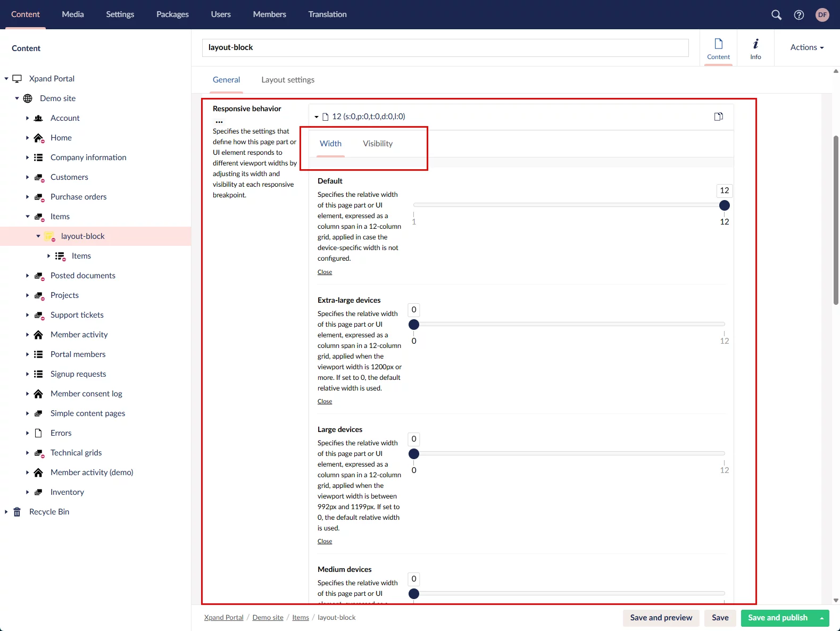Expand the Customers tree node
840x631 pixels.
point(27,177)
